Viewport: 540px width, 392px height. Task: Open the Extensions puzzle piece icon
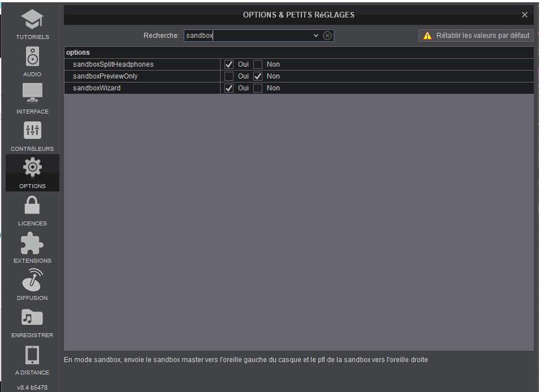click(x=32, y=243)
